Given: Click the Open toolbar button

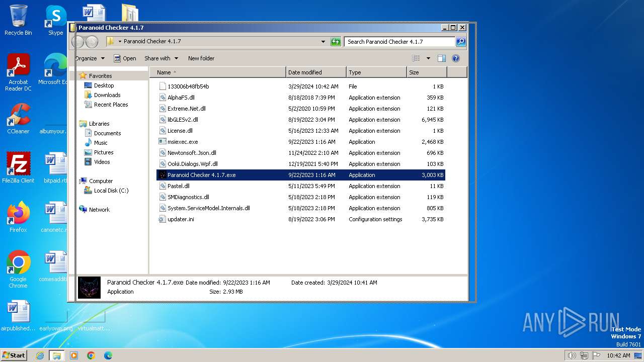Looking at the screenshot, I should coord(125,58).
